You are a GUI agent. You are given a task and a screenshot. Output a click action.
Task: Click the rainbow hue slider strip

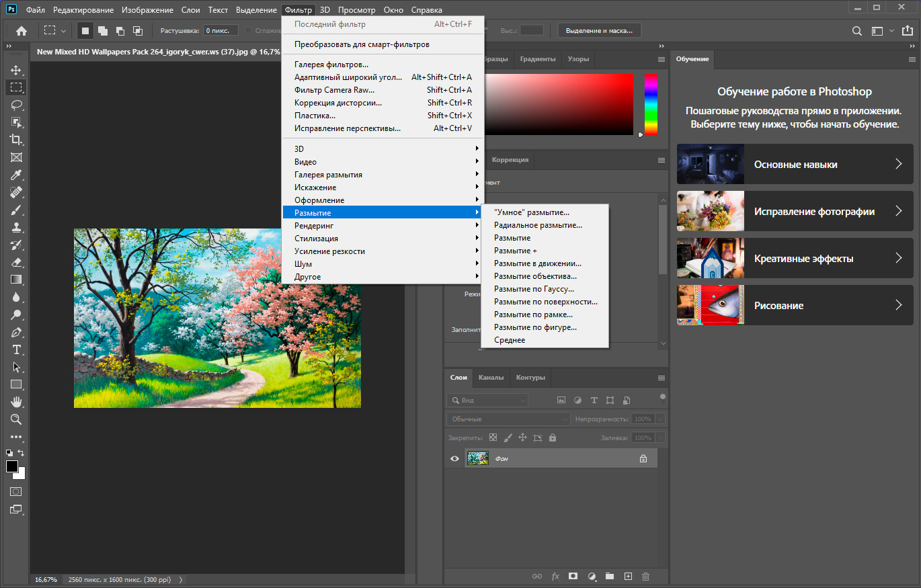(651, 104)
